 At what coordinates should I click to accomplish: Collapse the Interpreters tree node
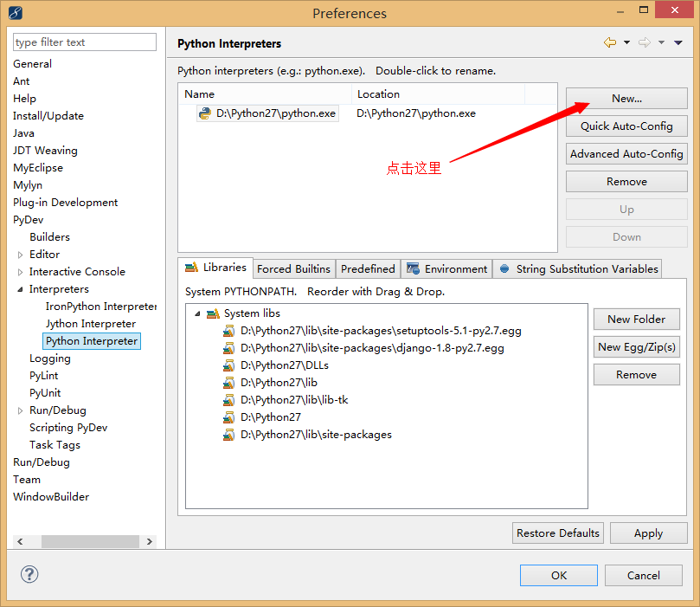[20, 289]
